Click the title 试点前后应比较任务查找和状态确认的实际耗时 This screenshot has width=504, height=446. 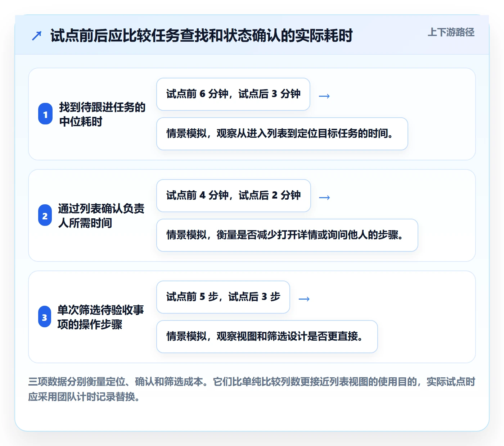201,36
